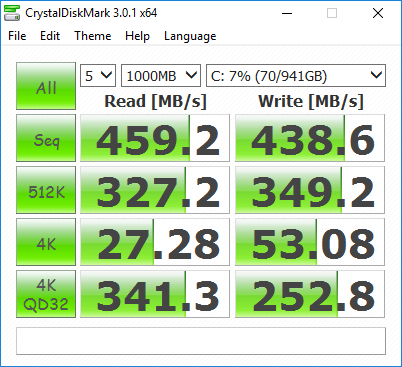Expand the C: drive selection dropdown
Screen dimensions: 402x367
click(x=296, y=76)
